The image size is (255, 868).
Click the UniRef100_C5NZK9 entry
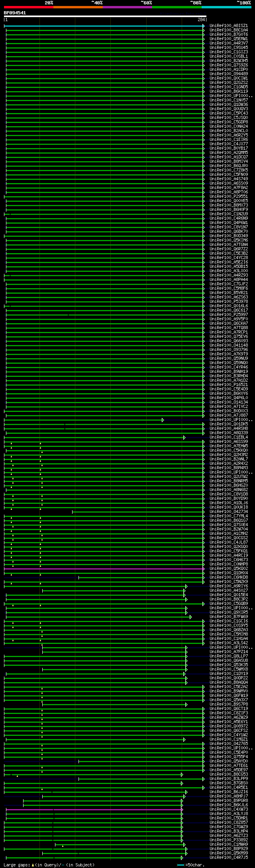click(x=229, y=582)
